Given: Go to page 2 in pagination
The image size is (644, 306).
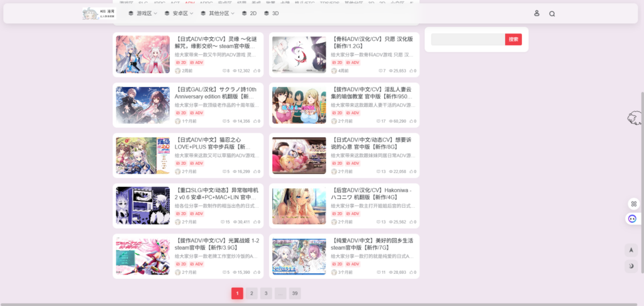Looking at the screenshot, I should point(252,293).
